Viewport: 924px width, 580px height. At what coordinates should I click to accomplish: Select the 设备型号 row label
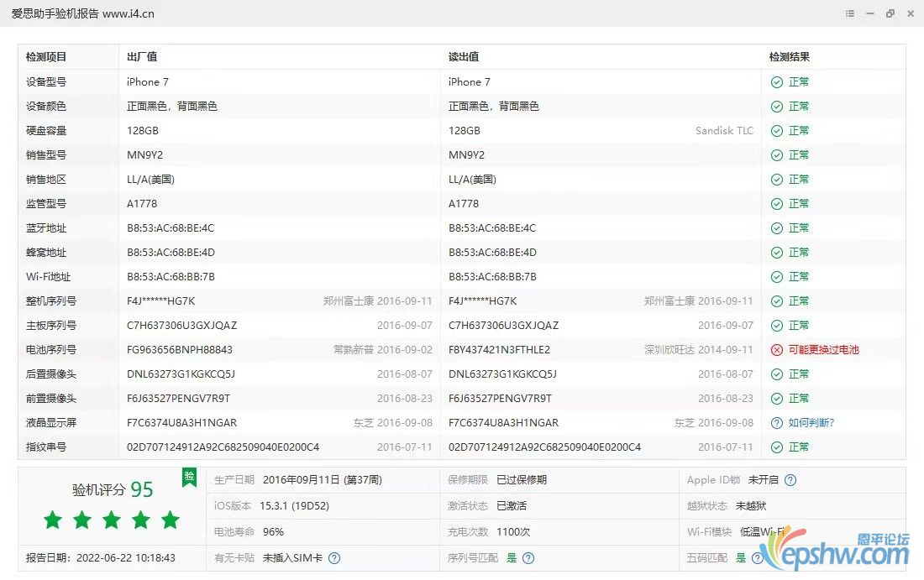coord(46,82)
